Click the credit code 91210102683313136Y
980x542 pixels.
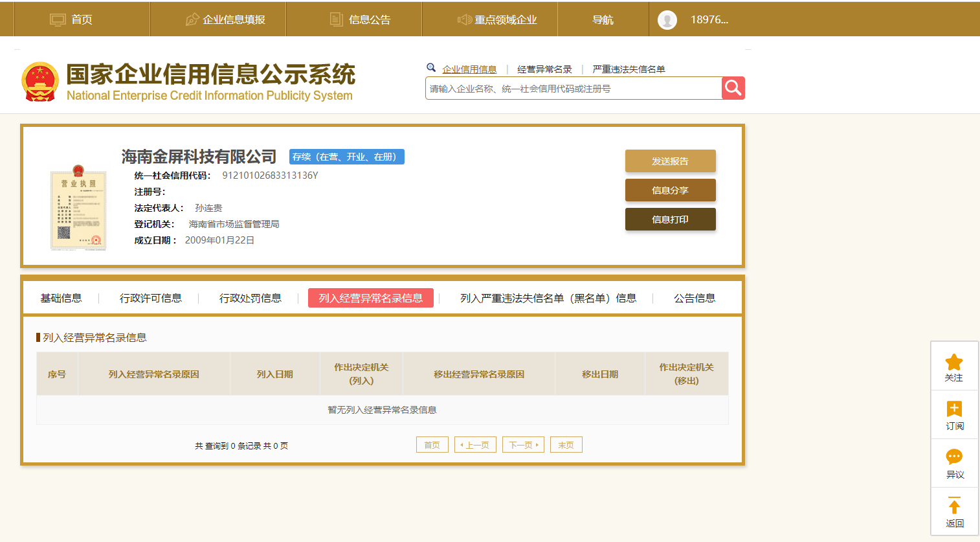coord(270,175)
